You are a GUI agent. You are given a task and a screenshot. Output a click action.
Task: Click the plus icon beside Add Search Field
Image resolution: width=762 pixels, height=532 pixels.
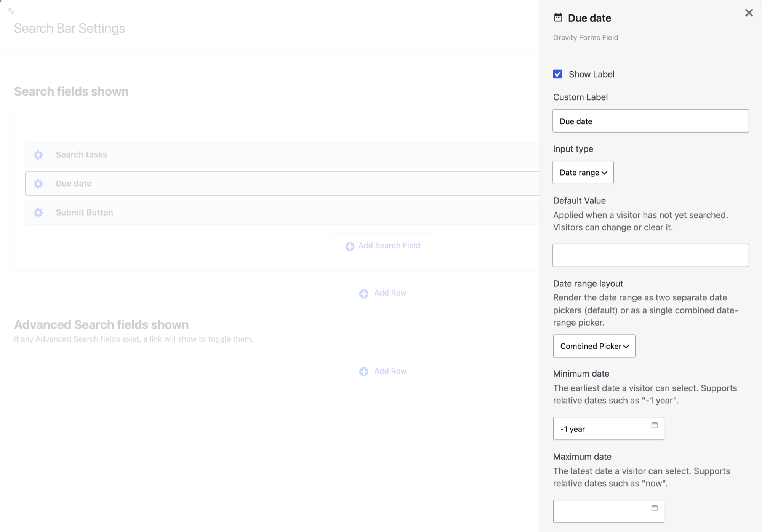(x=350, y=246)
